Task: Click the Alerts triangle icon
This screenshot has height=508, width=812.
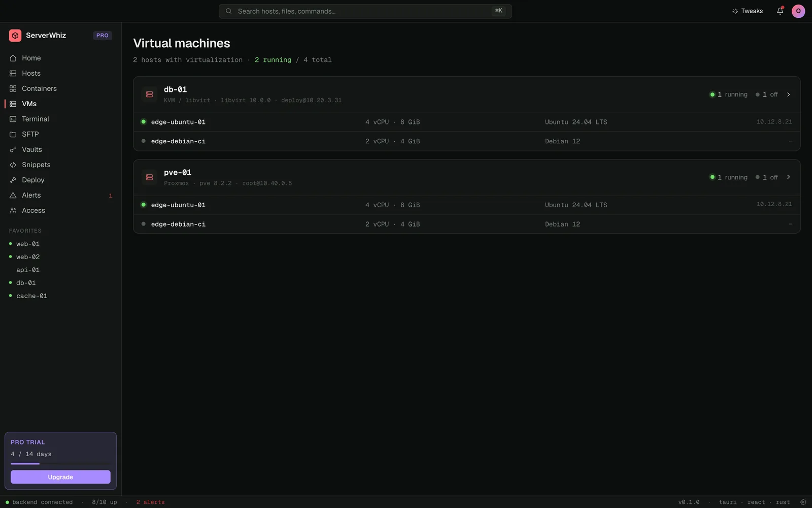Action: (x=13, y=195)
